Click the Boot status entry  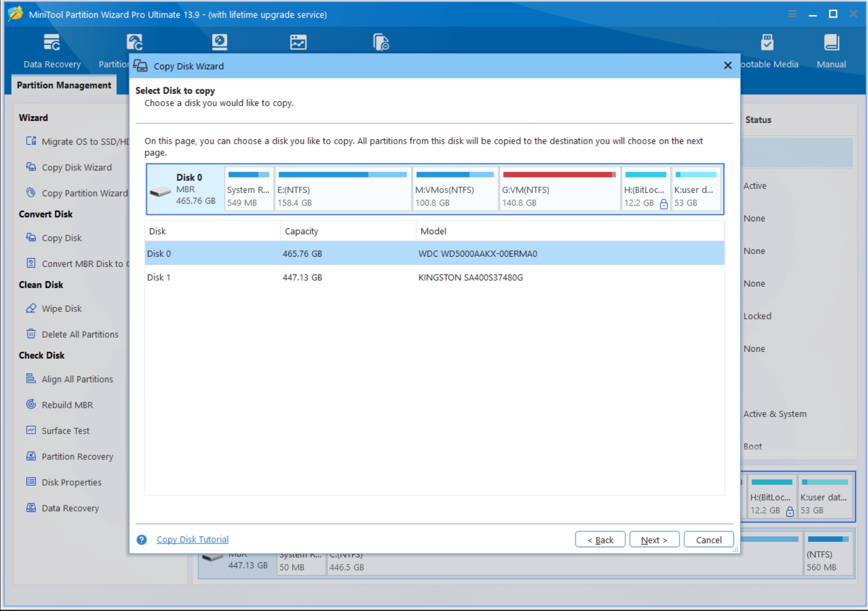pos(752,446)
